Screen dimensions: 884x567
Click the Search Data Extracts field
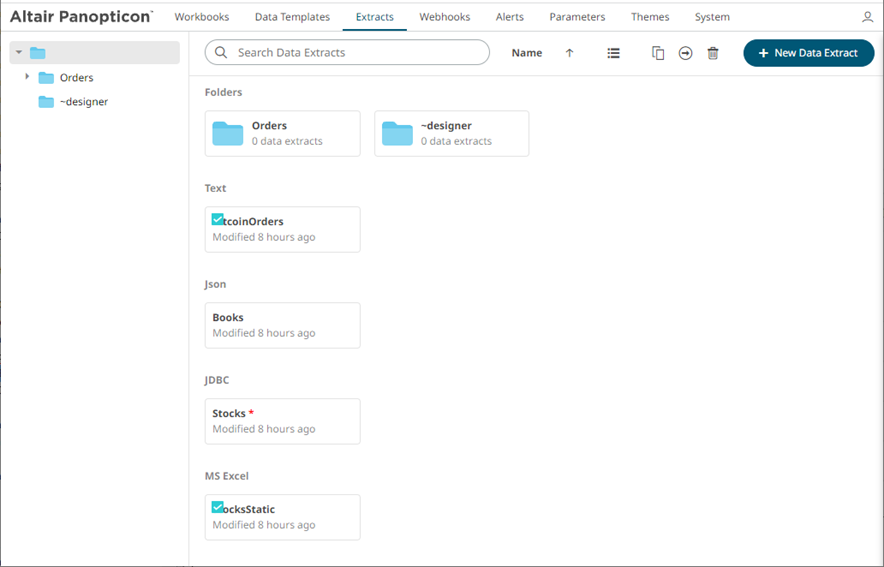coord(347,52)
